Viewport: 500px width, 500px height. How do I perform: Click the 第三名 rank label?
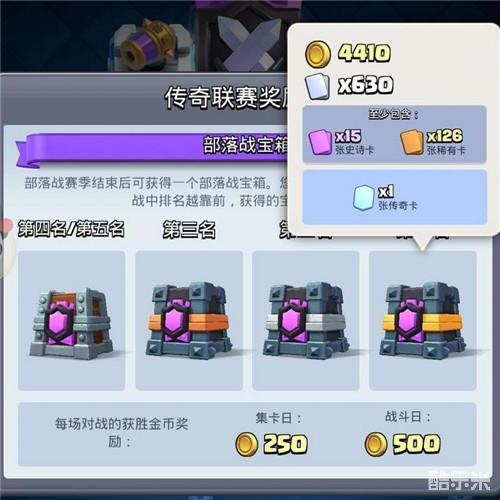(x=189, y=230)
